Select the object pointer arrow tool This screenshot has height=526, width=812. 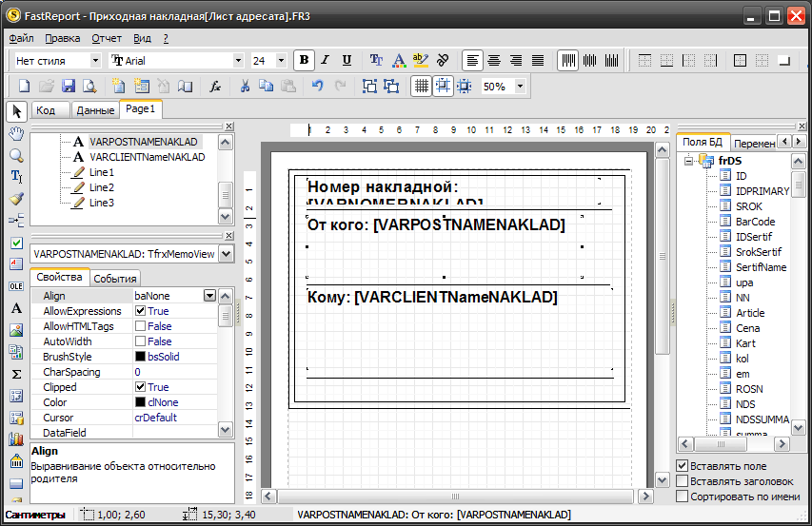[x=16, y=111]
